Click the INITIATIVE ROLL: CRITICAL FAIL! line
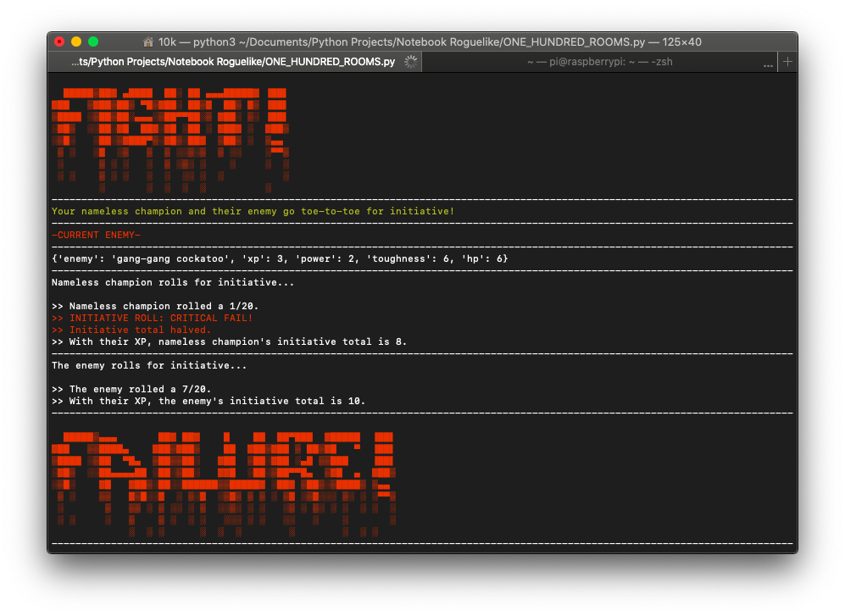 pyautogui.click(x=153, y=318)
